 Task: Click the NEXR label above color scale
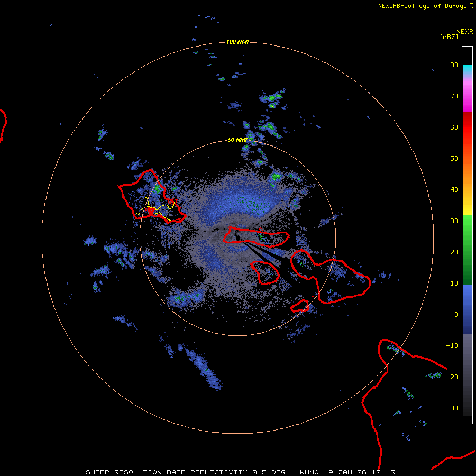click(465, 32)
